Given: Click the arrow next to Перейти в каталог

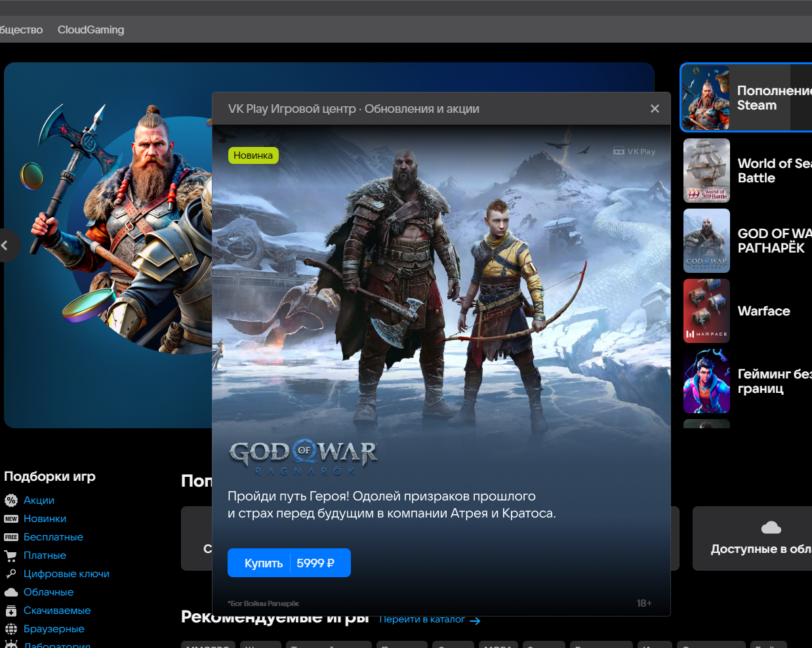Looking at the screenshot, I should (x=475, y=620).
